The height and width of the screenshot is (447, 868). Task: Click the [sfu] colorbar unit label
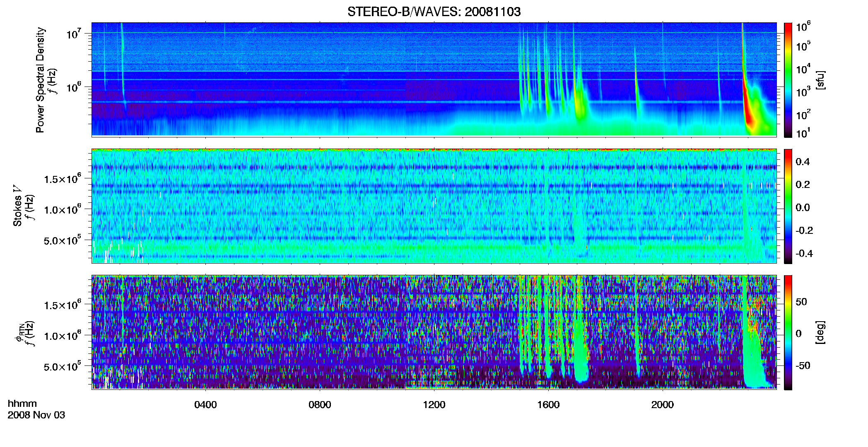(x=820, y=80)
